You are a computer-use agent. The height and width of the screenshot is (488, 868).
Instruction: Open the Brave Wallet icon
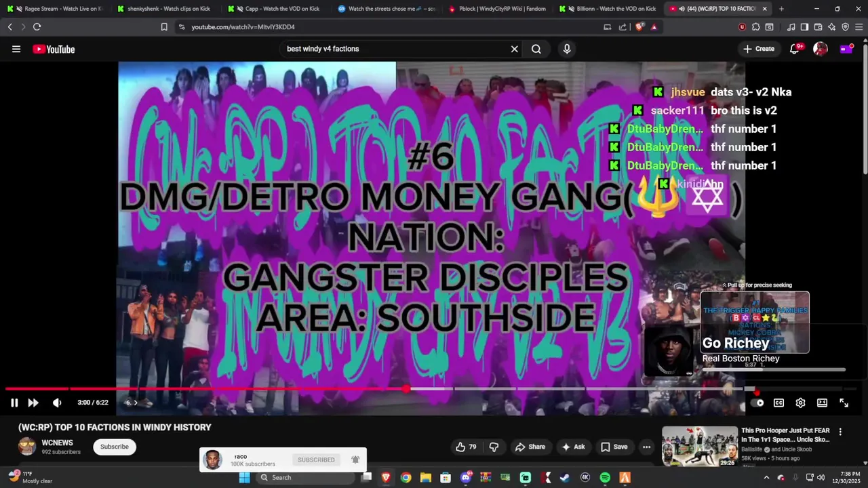click(818, 27)
